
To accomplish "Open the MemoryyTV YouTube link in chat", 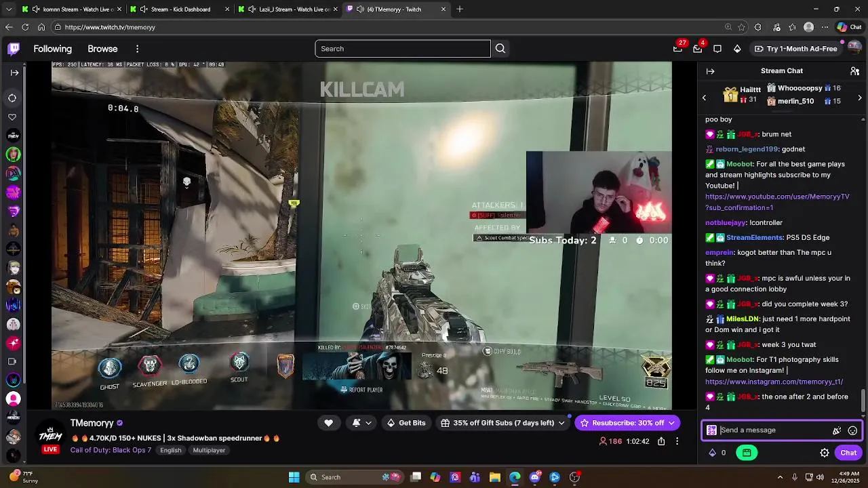I will pyautogui.click(x=777, y=202).
